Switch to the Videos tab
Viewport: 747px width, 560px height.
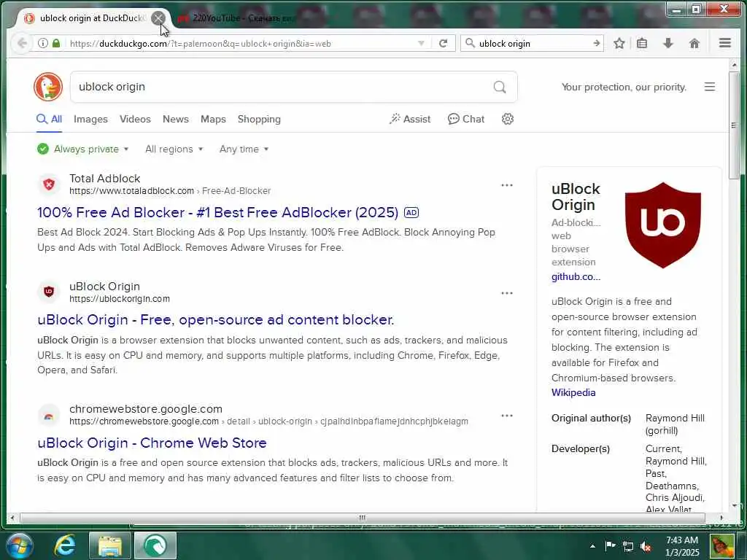click(135, 119)
